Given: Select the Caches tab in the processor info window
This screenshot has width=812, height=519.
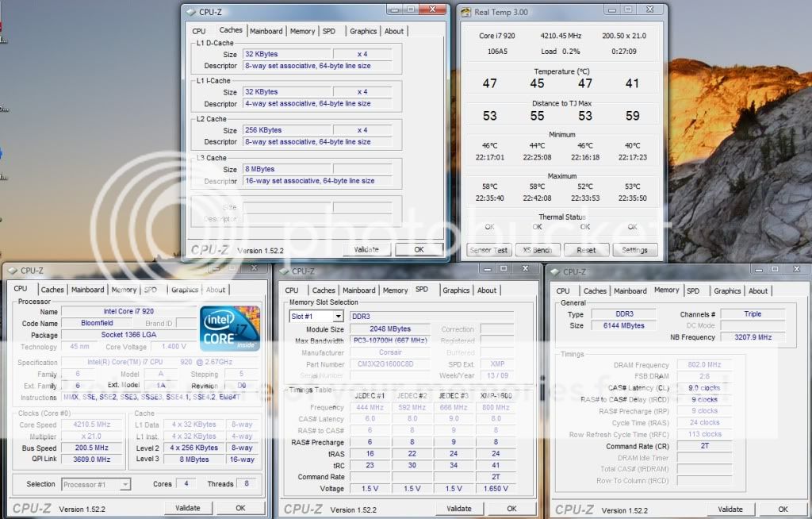Looking at the screenshot, I should (52, 290).
